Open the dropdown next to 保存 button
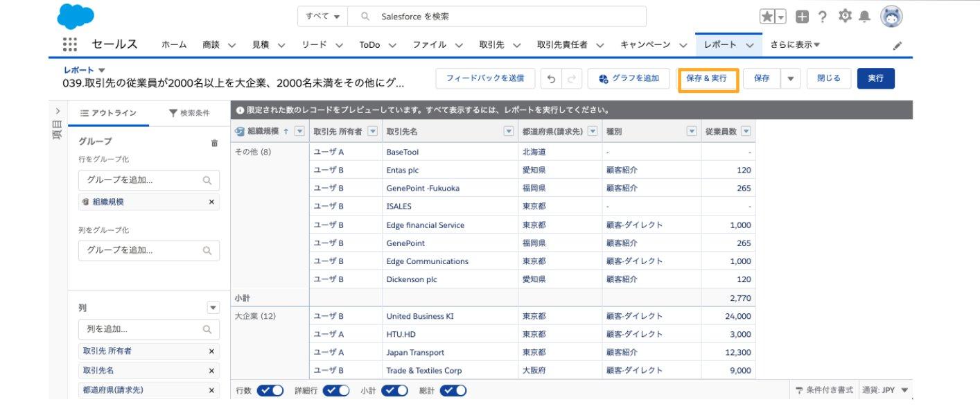Viewport: 980px width, 411px height. (x=791, y=78)
